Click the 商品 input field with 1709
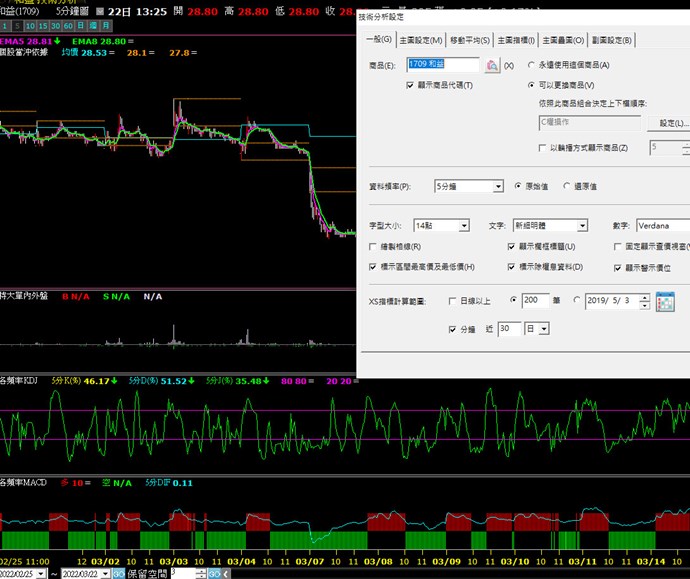 (x=443, y=65)
